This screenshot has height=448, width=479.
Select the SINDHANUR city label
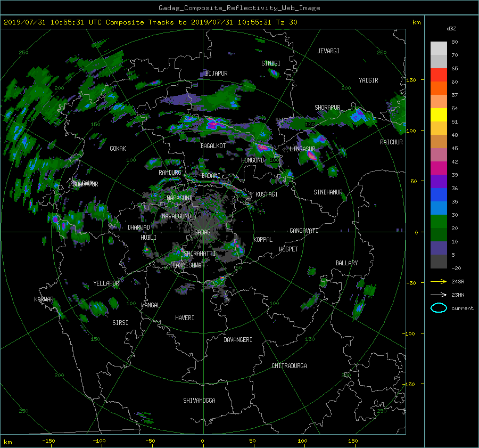point(328,192)
